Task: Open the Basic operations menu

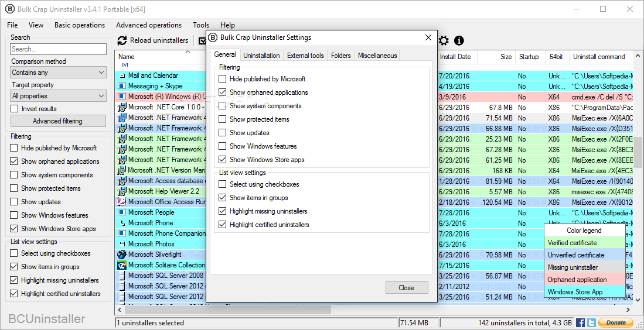Action: pos(80,25)
